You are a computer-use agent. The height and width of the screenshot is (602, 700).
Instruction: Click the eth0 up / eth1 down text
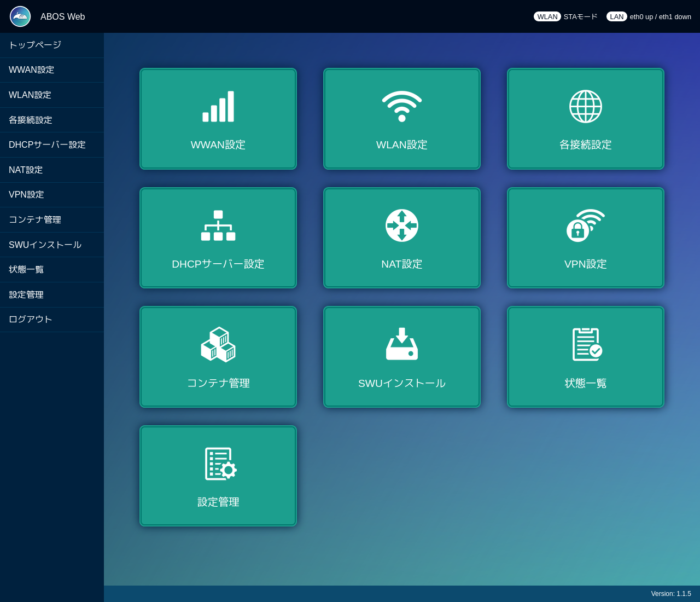pos(661,17)
